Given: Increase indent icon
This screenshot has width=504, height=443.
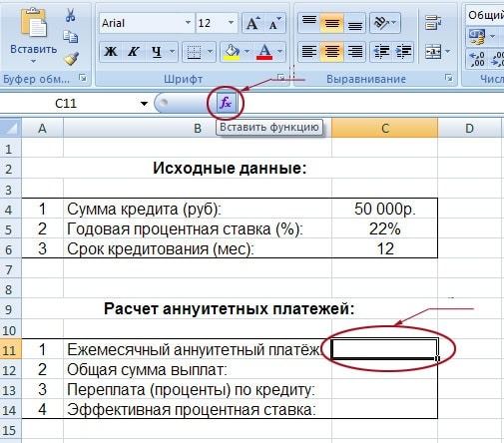Looking at the screenshot, I should (x=403, y=52).
